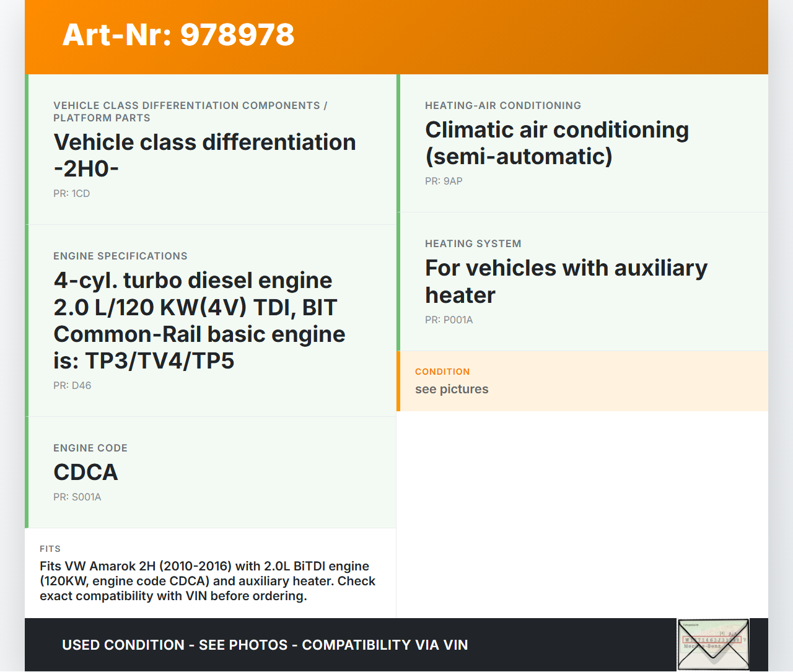Image resolution: width=793 pixels, height=672 pixels.
Task: Click the 'ENGINE SPECIFICATIONS' label
Action: (x=120, y=256)
